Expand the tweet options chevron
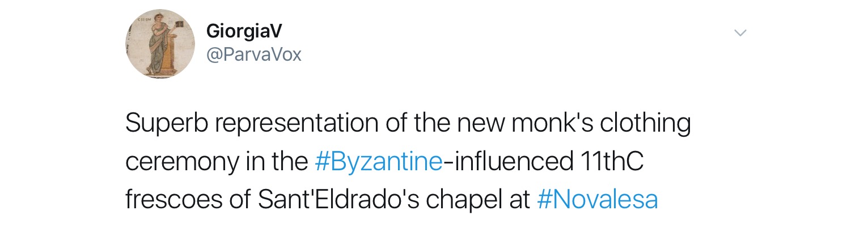This screenshot has width=868, height=227. coord(740,33)
